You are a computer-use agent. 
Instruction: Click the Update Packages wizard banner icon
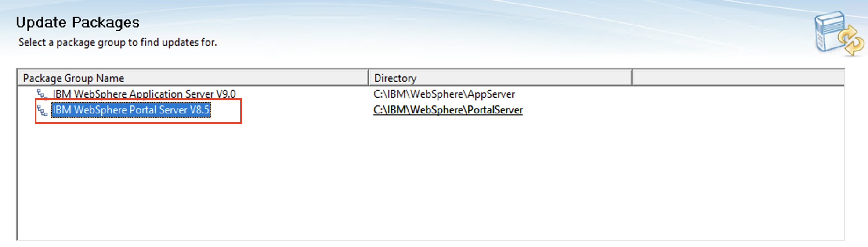click(839, 34)
